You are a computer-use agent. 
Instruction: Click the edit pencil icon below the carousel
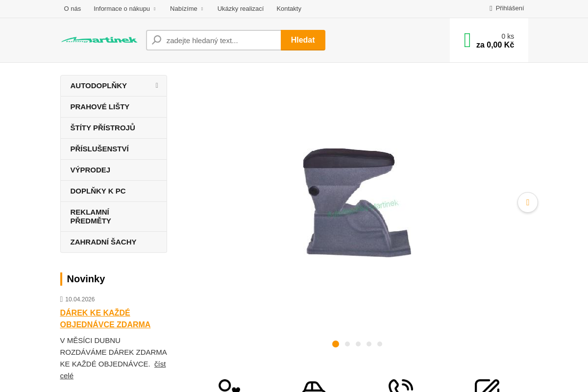click(x=487, y=386)
